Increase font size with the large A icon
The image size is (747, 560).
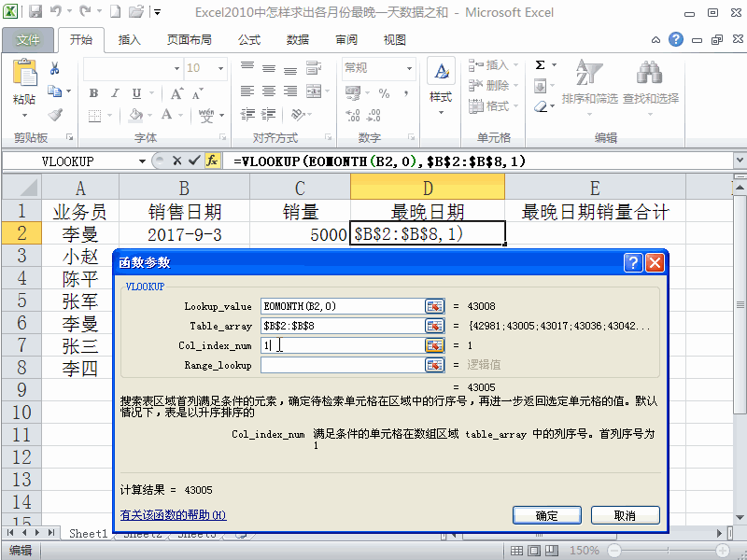(176, 93)
